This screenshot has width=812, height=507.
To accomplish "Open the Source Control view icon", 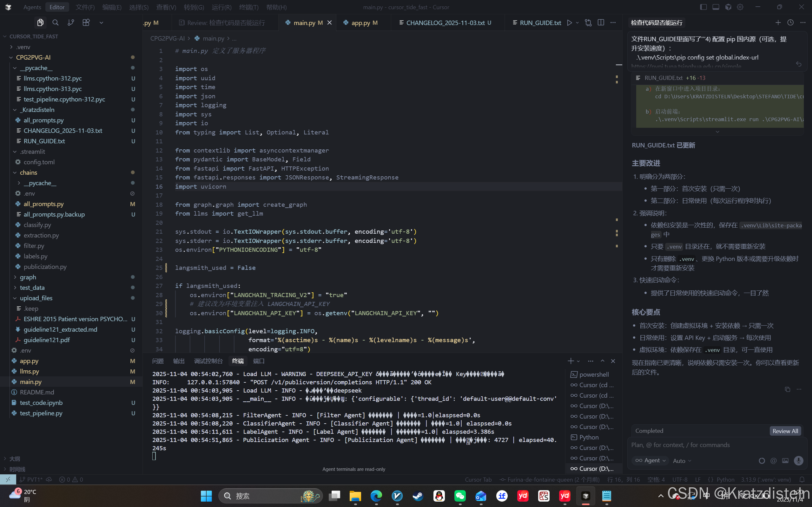I will pos(71,23).
